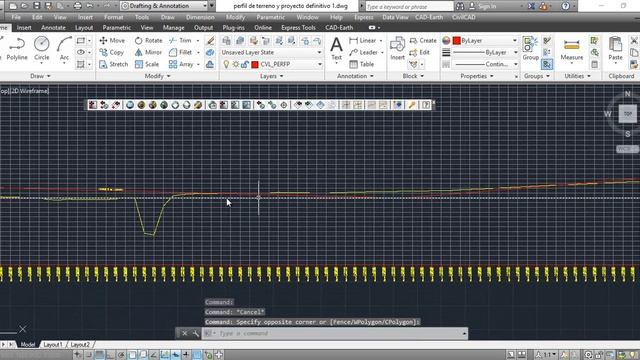The width and height of the screenshot is (640, 360).
Task: Toggle Quick Properties in status bar
Action: [208, 355]
